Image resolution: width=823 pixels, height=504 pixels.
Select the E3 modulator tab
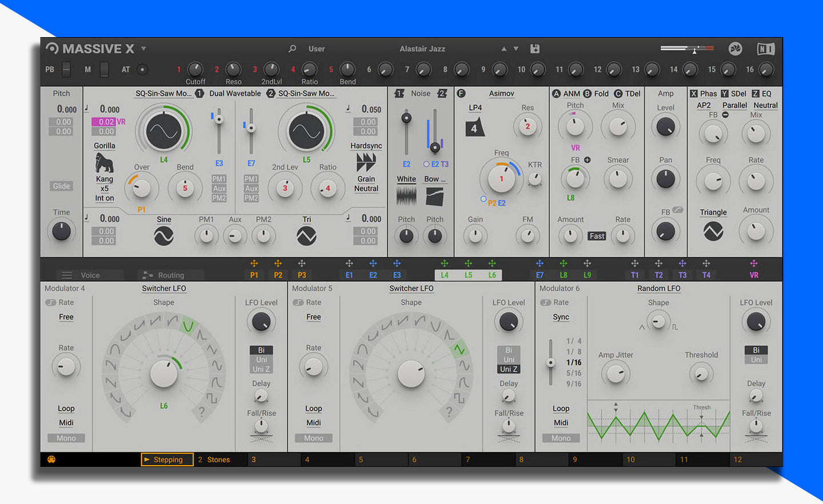tap(397, 275)
